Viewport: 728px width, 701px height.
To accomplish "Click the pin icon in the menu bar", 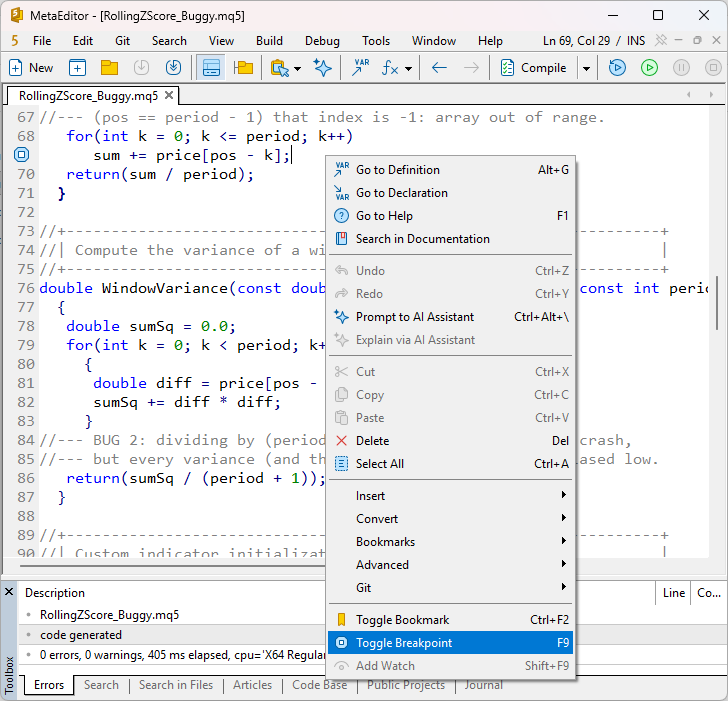I will click(661, 40).
